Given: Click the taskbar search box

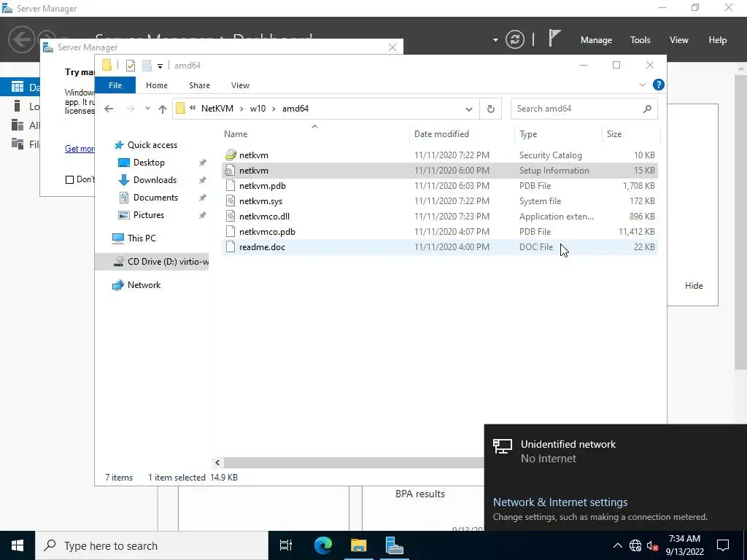Looking at the screenshot, I should pos(152,545).
